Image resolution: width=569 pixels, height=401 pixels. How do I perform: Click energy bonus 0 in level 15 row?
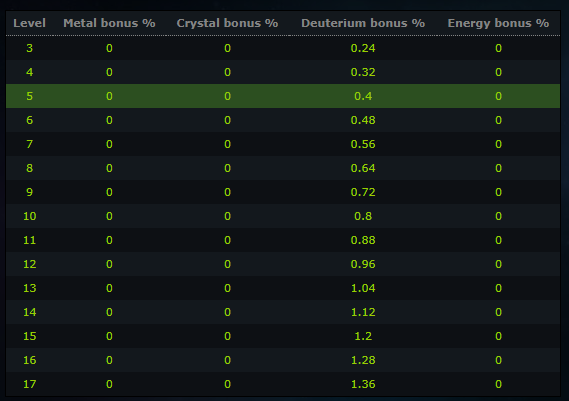(498, 336)
